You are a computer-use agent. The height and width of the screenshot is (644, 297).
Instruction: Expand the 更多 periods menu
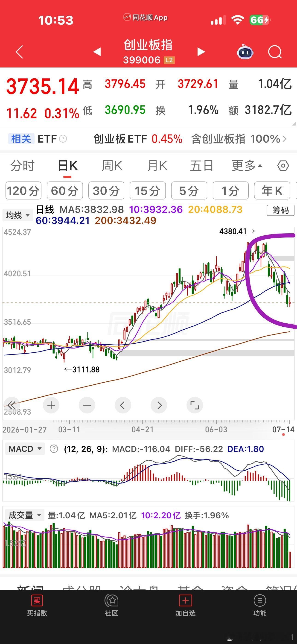tap(247, 166)
